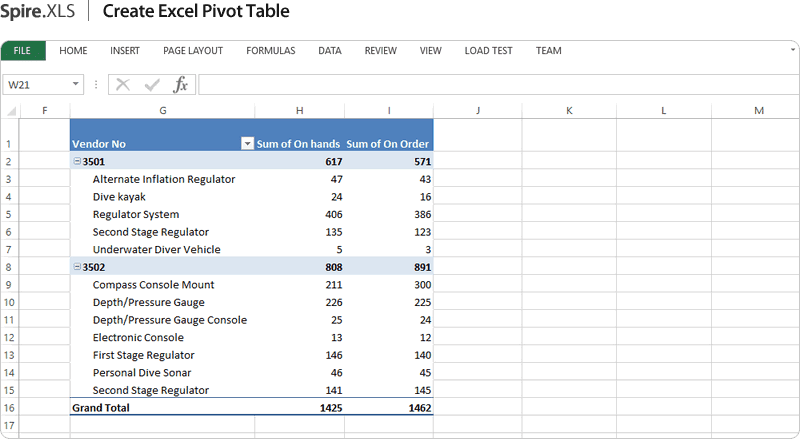Open the REVIEW ribbon tab
This screenshot has height=440, width=800.
[x=380, y=51]
